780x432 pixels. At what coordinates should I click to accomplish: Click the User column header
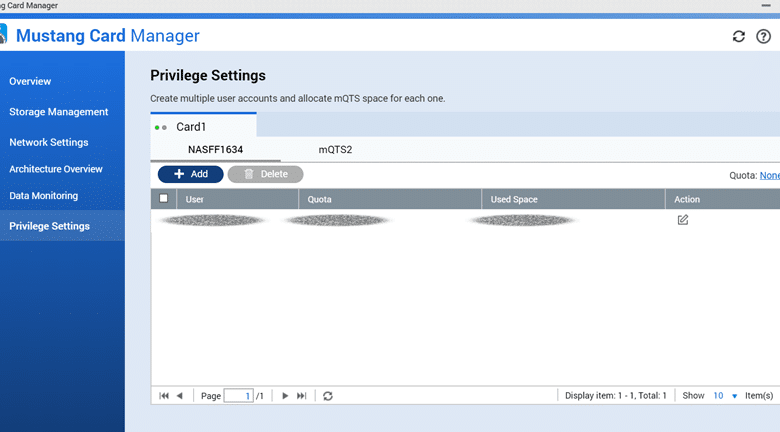(238, 199)
